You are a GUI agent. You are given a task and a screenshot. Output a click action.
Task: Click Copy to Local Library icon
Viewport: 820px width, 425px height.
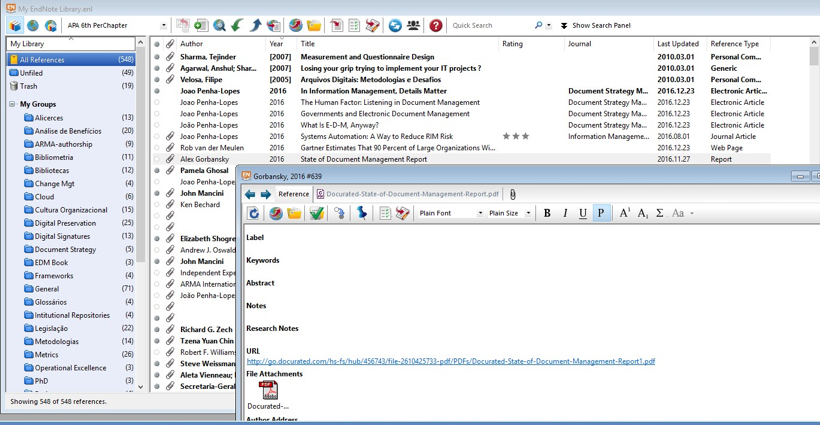(183, 25)
